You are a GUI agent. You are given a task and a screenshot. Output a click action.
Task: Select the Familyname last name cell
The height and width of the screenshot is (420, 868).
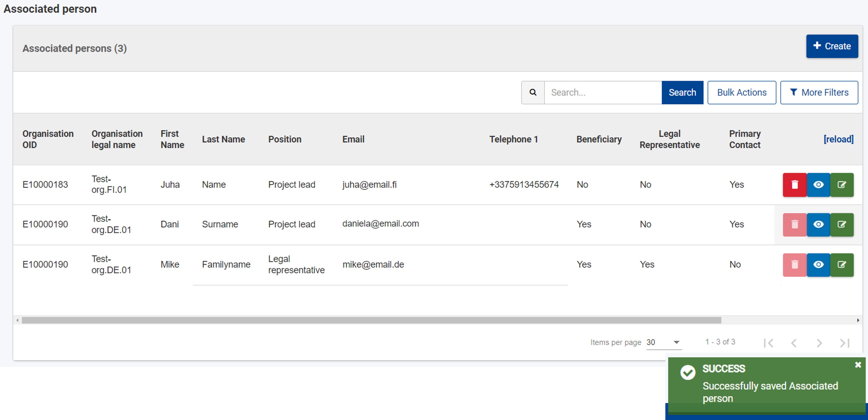[x=226, y=264]
